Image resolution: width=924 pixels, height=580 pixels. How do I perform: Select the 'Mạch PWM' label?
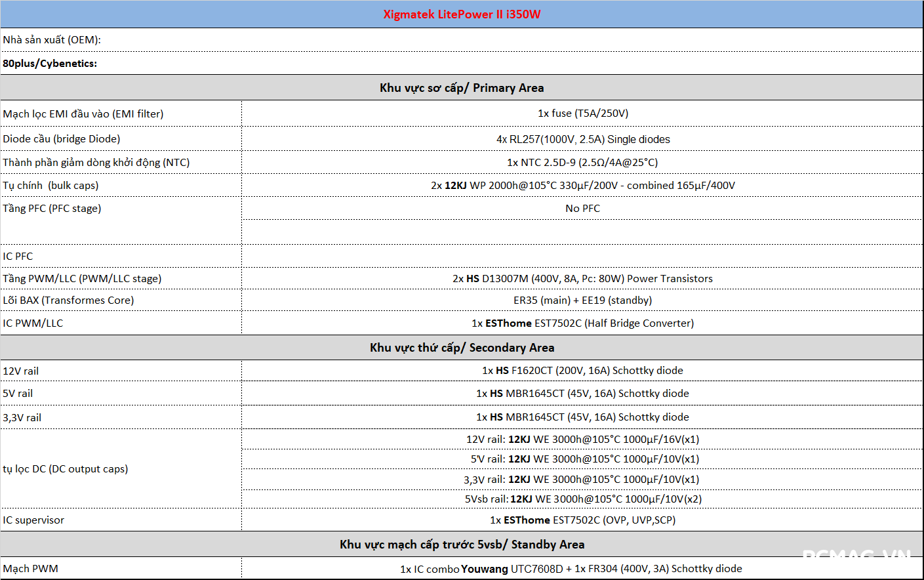point(30,569)
